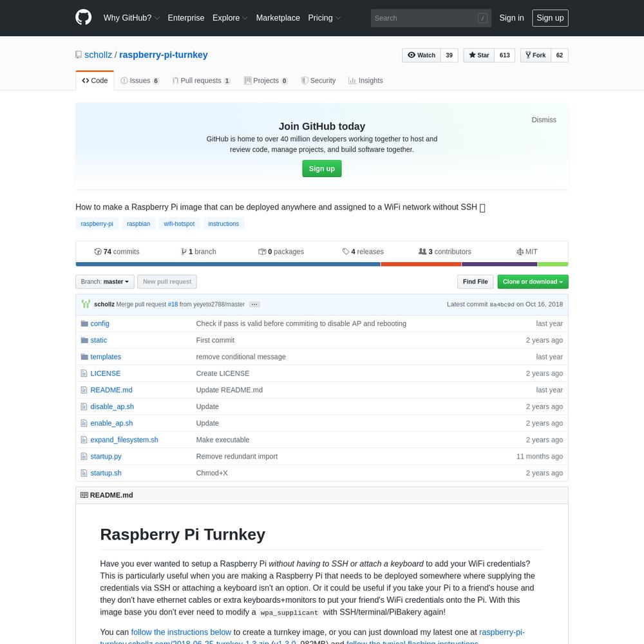Click the history icon next to 74 commits
Image resolution: width=644 pixels, height=644 pixels.
(98, 252)
